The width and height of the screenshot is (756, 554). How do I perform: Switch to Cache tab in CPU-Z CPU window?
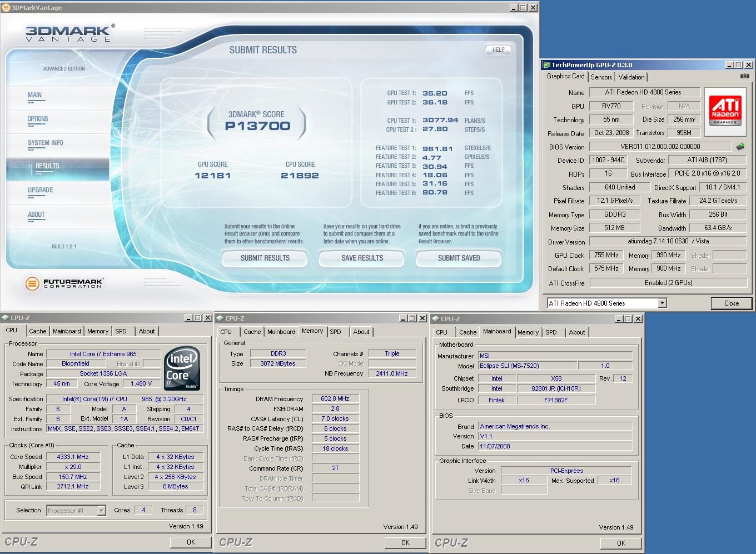38,331
